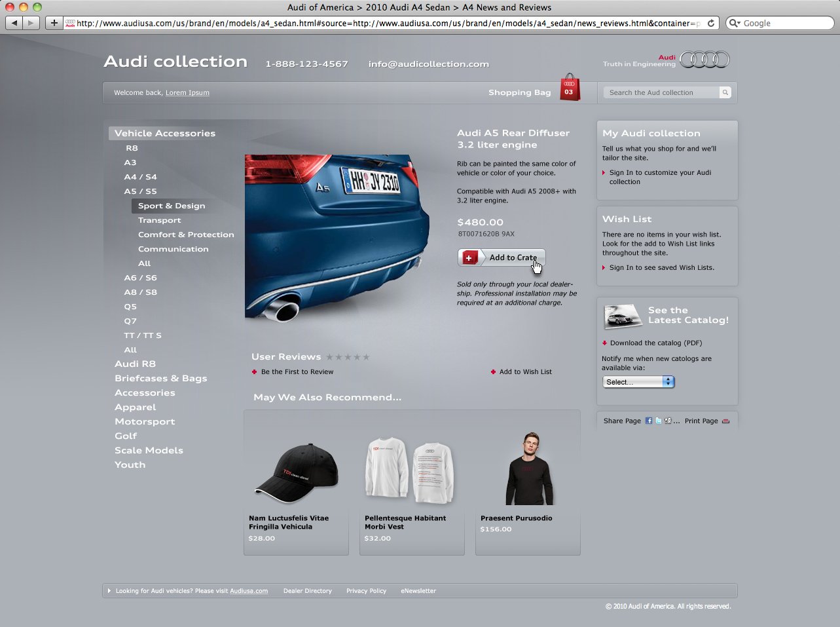Select the A6 / S6 category
This screenshot has height=627, width=840.
[x=140, y=278]
